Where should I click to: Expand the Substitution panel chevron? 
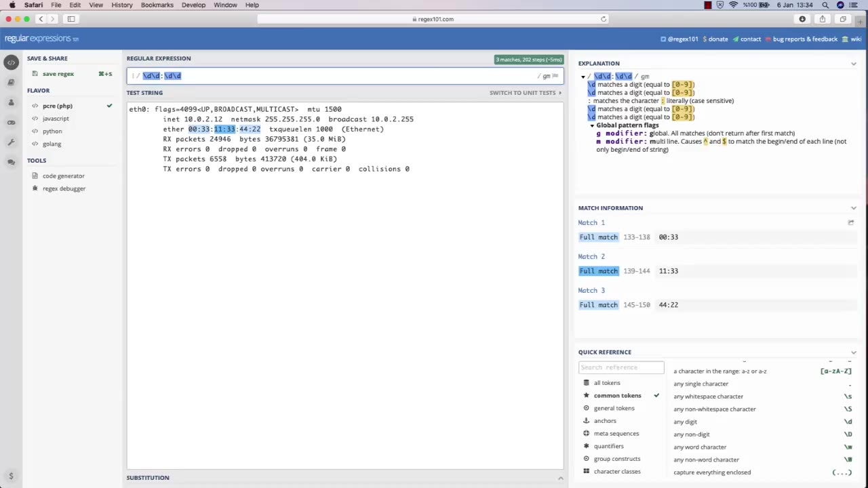[x=560, y=478]
